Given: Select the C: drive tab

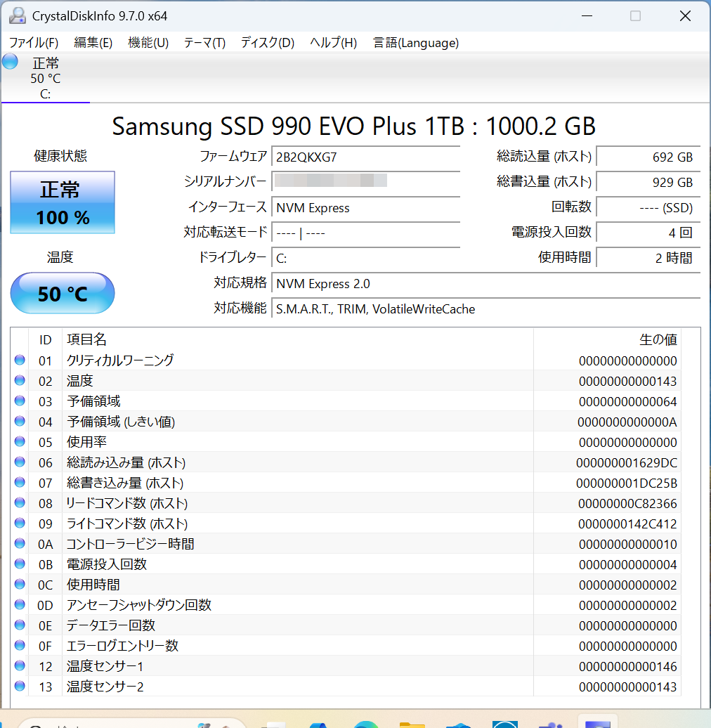Looking at the screenshot, I should [45, 78].
